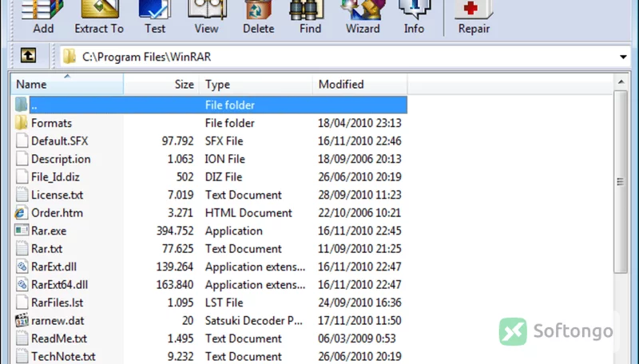Select the parent folder '..' row
The height and width of the screenshot is (364, 639).
(x=210, y=105)
